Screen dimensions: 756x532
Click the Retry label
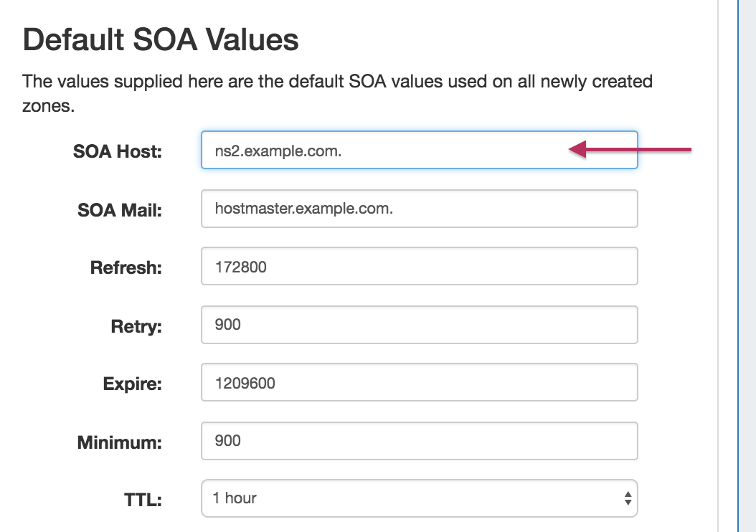point(136,326)
